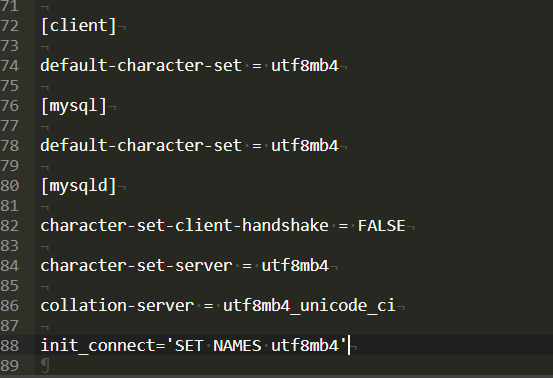553x378 pixels.
Task: Click the [mysql] section header text
Action: [x=74, y=106]
